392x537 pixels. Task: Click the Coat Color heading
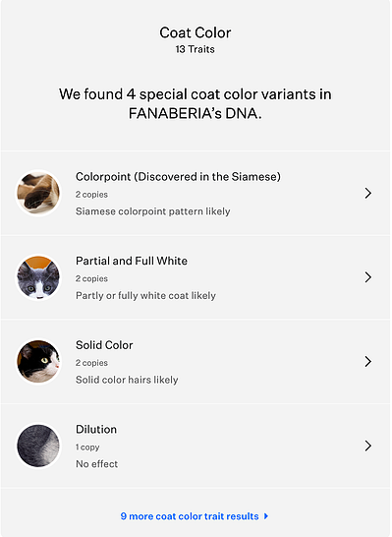(x=196, y=32)
